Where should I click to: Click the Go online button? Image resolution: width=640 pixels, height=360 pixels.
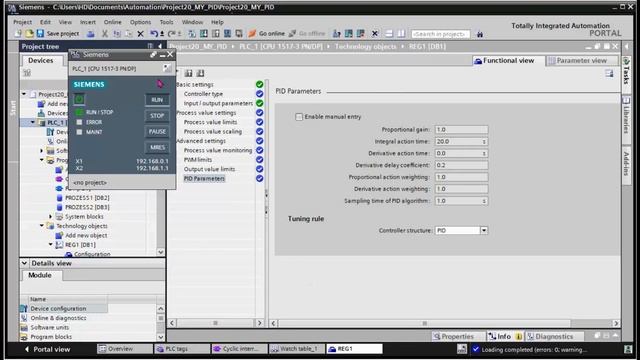coord(267,33)
